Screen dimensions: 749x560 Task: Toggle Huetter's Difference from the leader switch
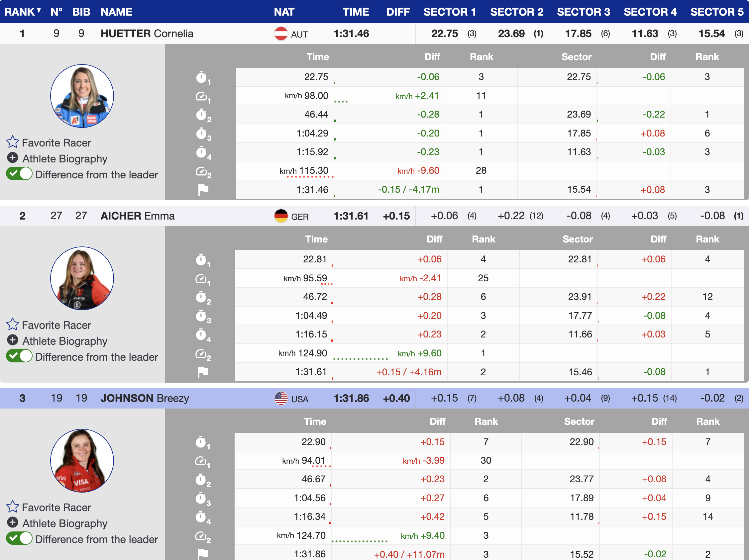point(19,174)
